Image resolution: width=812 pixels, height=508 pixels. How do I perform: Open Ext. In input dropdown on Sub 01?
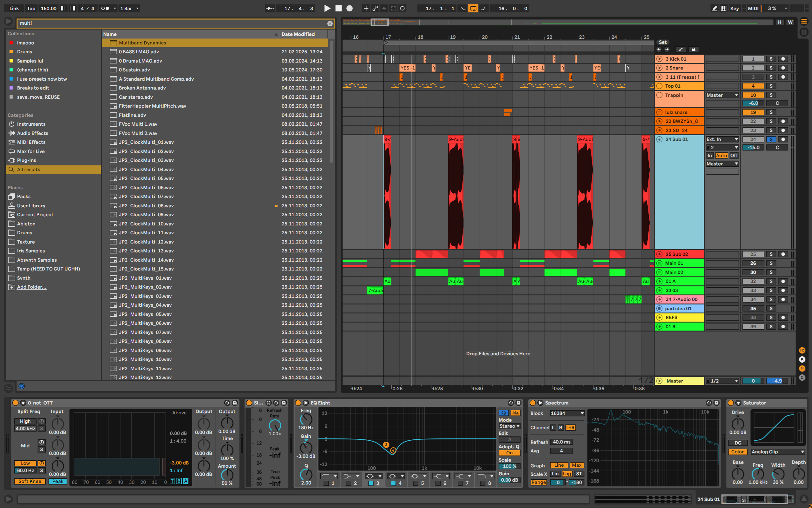click(722, 139)
